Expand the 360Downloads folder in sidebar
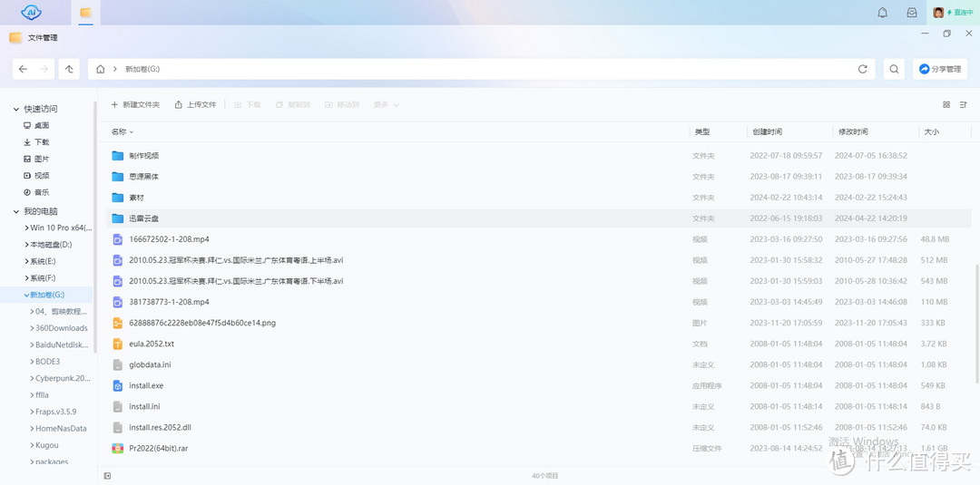 tap(32, 328)
